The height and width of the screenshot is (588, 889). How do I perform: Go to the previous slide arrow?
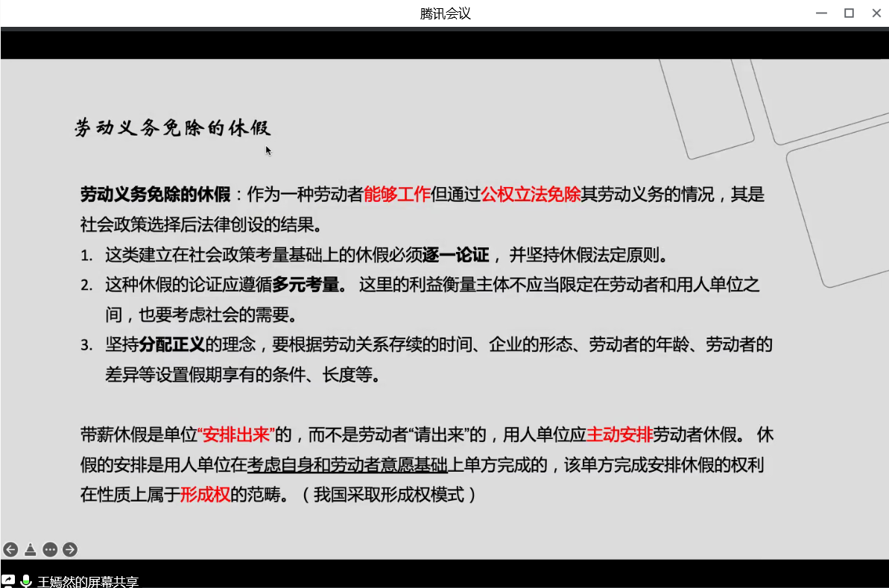pos(10,550)
